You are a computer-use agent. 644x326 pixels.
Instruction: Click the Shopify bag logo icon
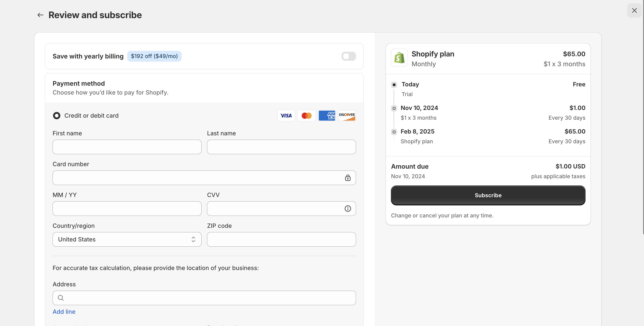pyautogui.click(x=399, y=58)
